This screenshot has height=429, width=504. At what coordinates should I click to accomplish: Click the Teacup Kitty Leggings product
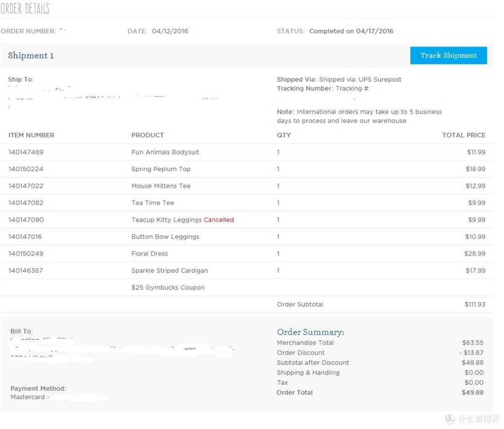click(167, 220)
